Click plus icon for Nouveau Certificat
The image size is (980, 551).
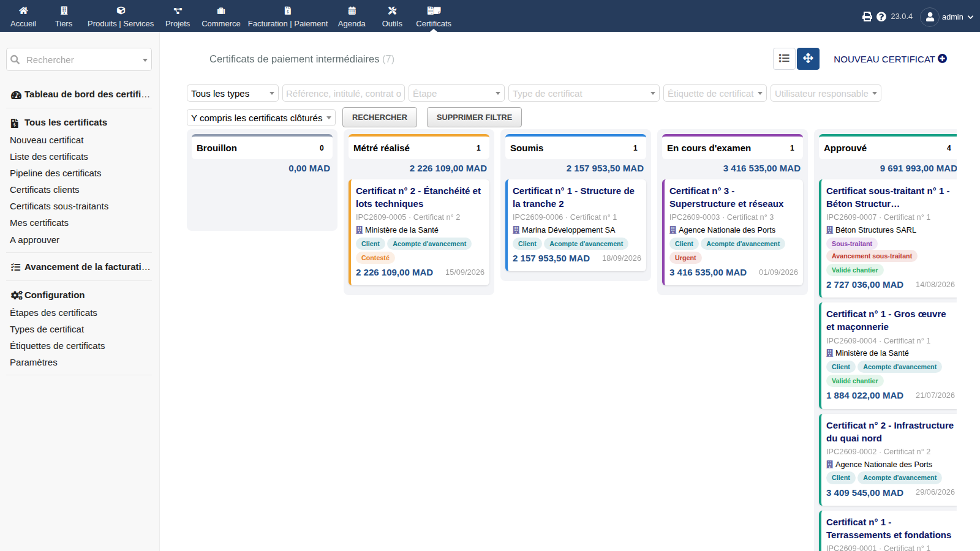[x=943, y=59]
